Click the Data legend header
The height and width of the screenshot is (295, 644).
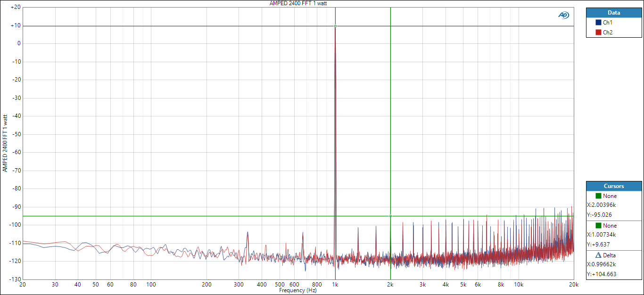click(x=614, y=13)
